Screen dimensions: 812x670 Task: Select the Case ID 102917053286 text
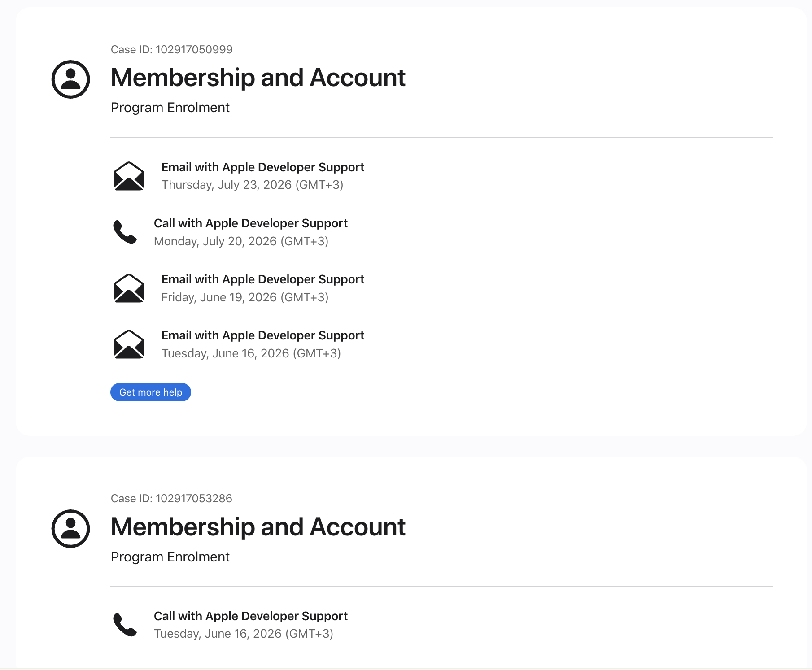click(171, 498)
